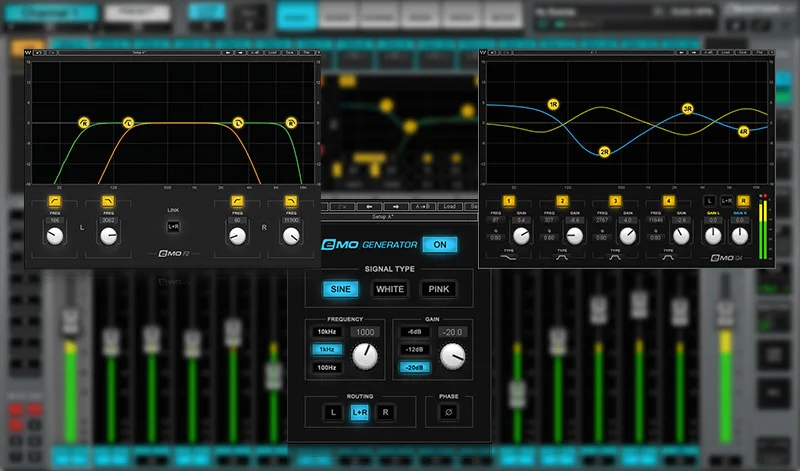
Task: Select the 4R band marker on Q4 graph
Action: click(744, 132)
